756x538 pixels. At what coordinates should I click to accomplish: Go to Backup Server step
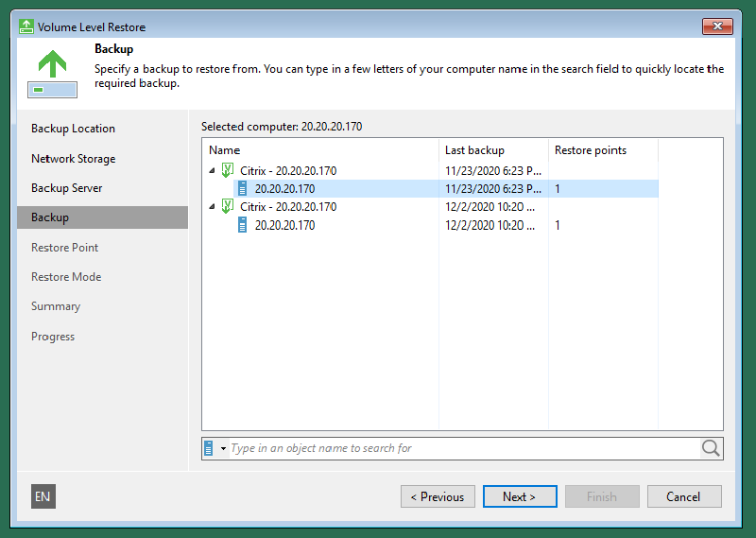click(x=66, y=188)
